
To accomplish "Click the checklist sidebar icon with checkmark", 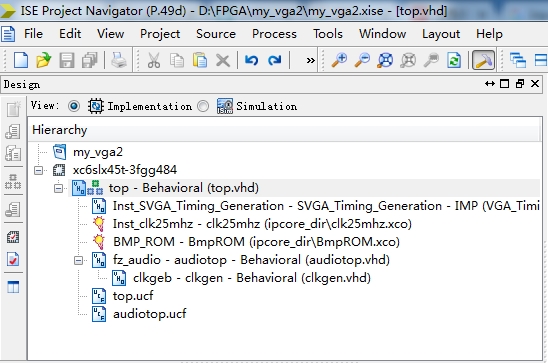I will coord(13,237).
